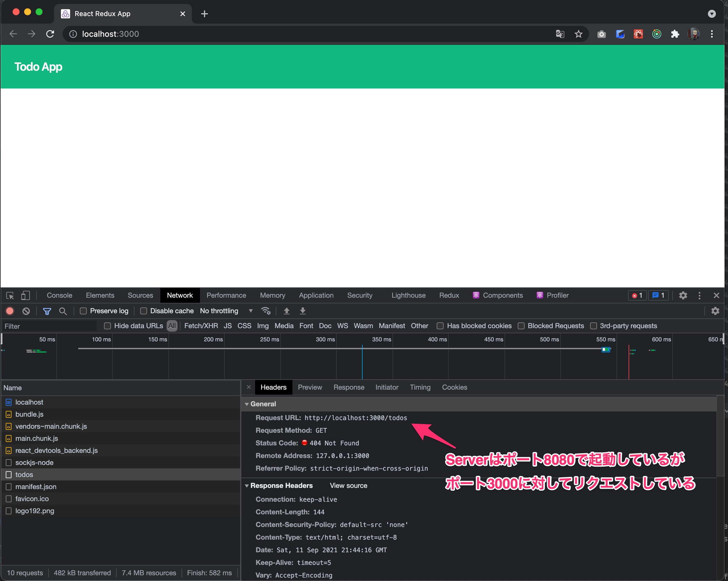Toggle the device toolbar icon
The width and height of the screenshot is (728, 581).
click(x=25, y=296)
